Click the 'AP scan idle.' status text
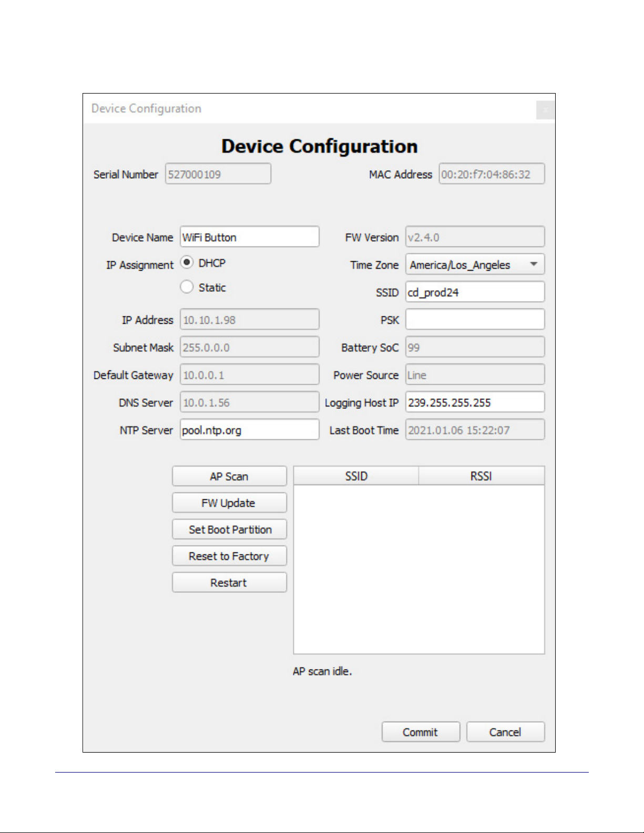 pos(322,671)
